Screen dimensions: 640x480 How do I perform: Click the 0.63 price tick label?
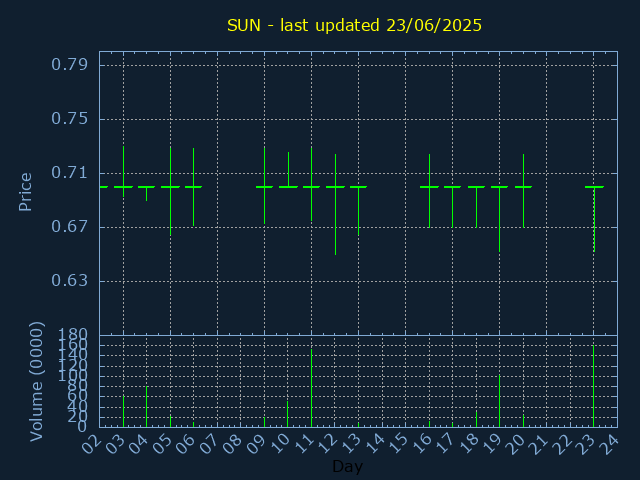pos(69,281)
